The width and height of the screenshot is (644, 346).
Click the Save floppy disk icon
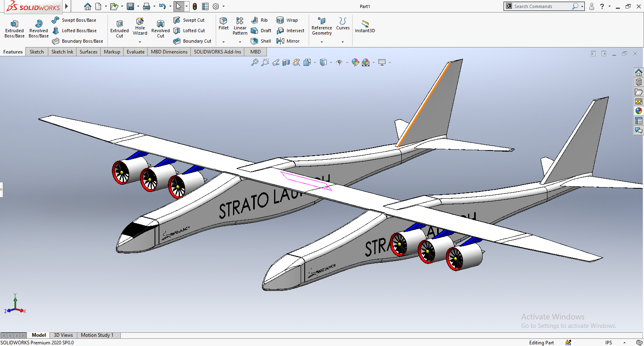pos(130,6)
